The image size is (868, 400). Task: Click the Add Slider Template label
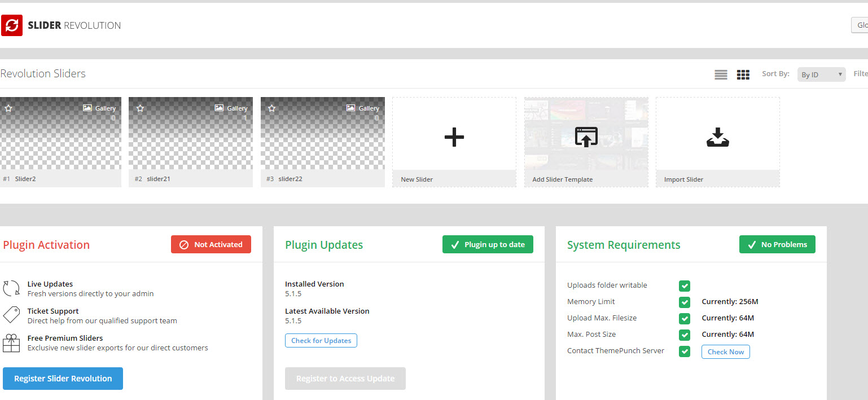[562, 179]
